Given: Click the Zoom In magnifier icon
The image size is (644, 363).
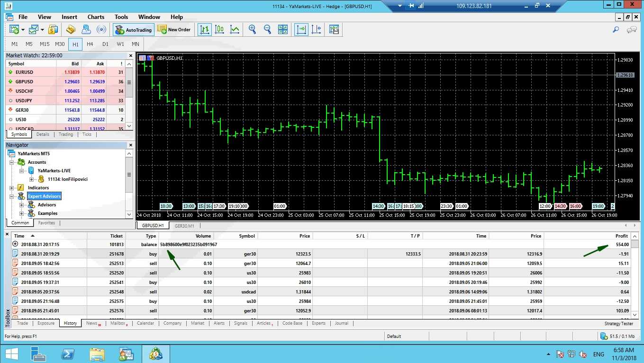Looking at the screenshot, I should click(x=252, y=29).
